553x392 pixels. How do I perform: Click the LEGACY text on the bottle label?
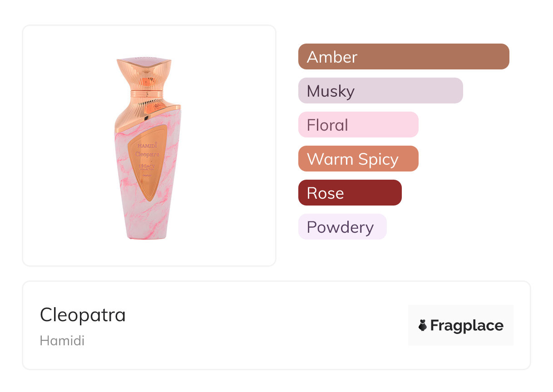tap(147, 167)
